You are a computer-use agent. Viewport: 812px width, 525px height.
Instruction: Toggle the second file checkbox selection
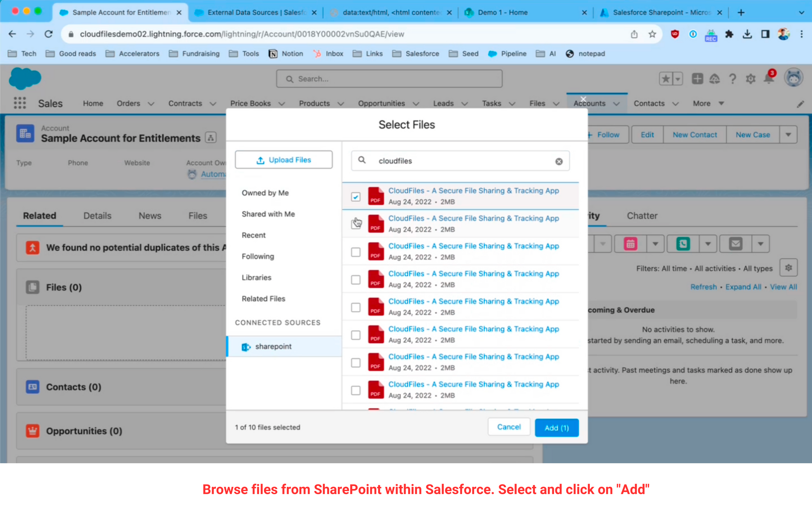pyautogui.click(x=355, y=224)
